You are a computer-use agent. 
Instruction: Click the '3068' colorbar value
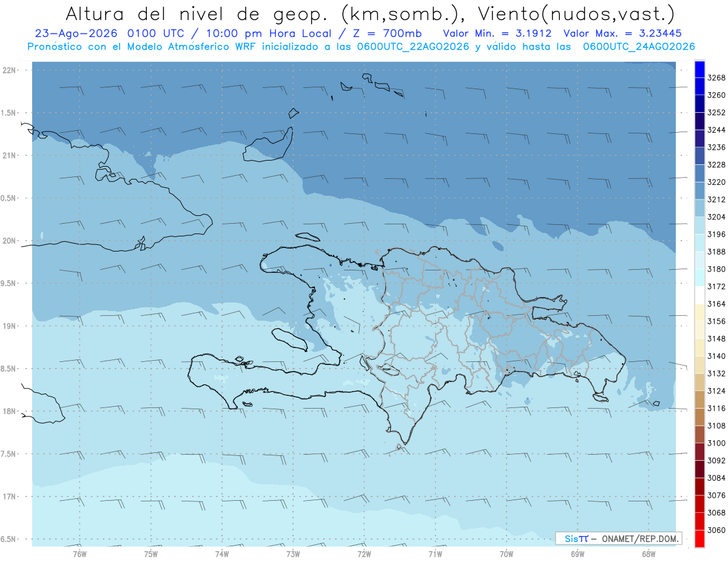(716, 513)
